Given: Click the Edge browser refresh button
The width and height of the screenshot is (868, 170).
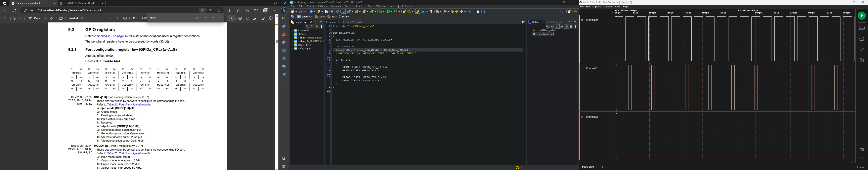Looking at the screenshot, I should (14, 10).
